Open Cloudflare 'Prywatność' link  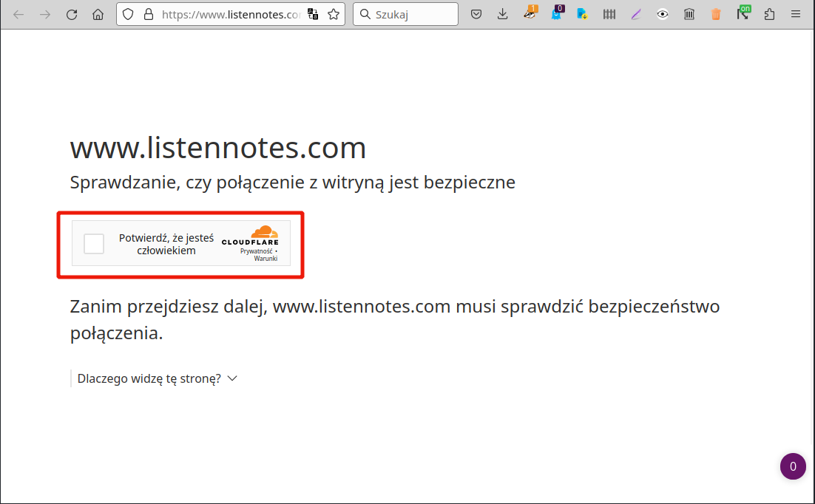click(x=256, y=251)
